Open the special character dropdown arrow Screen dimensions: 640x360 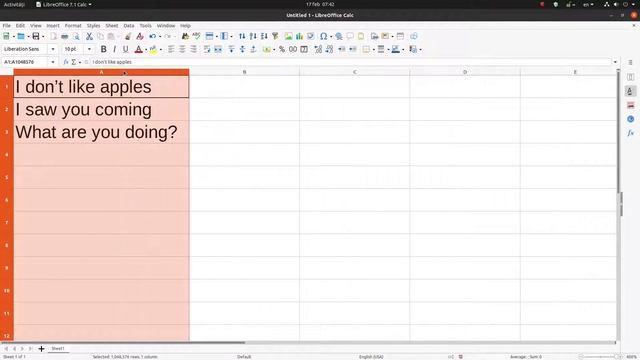330,36
